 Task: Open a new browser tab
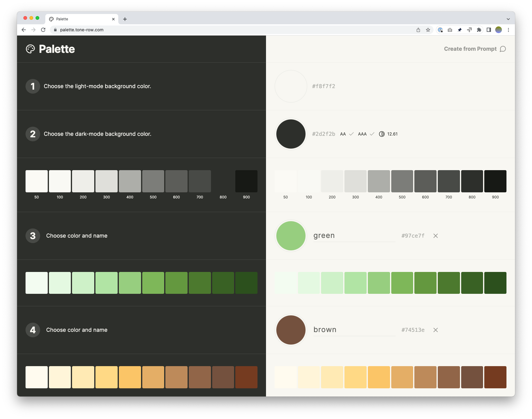point(125,19)
